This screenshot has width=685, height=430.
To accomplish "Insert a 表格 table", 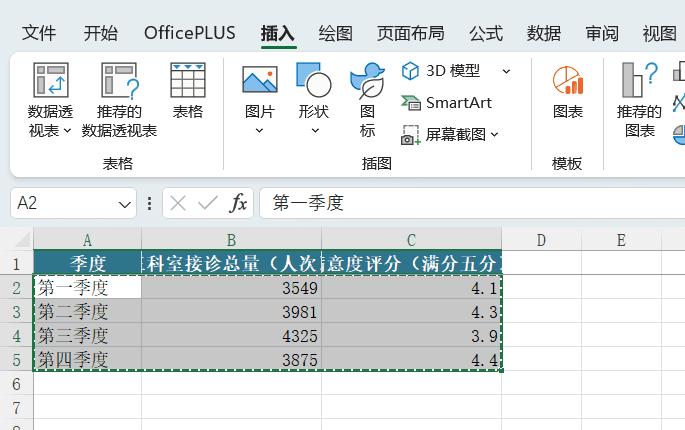I will [x=188, y=91].
